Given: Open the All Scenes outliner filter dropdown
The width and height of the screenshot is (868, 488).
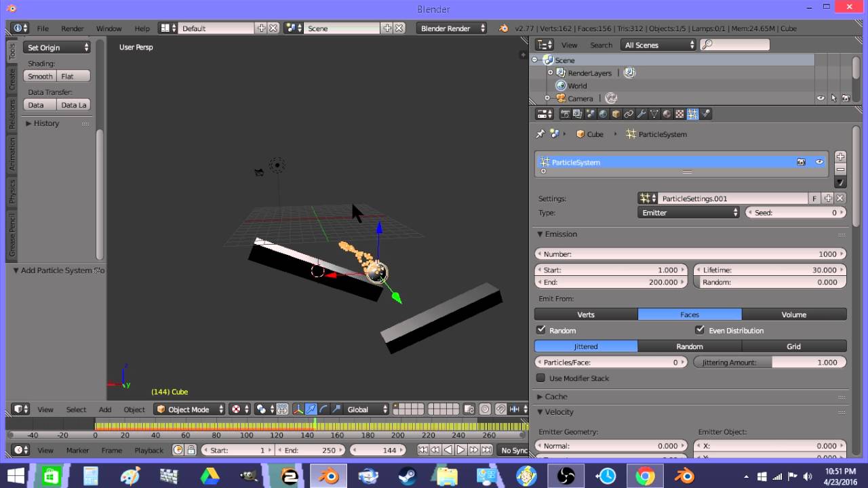Looking at the screenshot, I should 660,45.
